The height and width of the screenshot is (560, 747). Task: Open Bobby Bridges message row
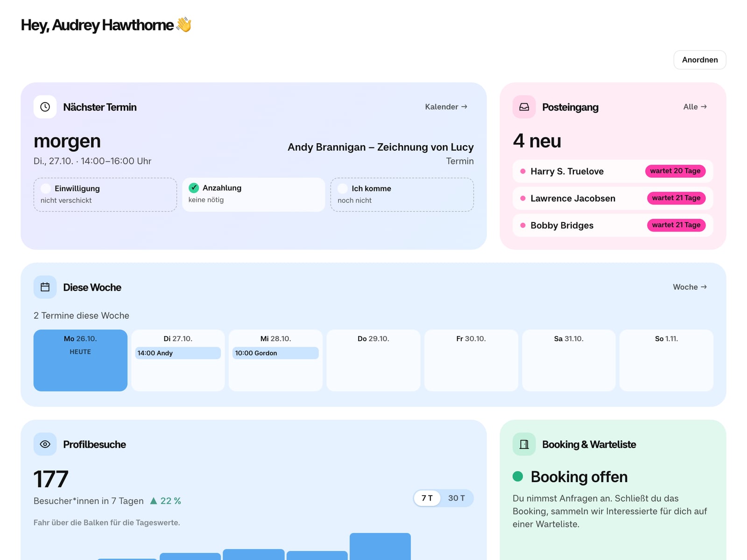pyautogui.click(x=613, y=225)
